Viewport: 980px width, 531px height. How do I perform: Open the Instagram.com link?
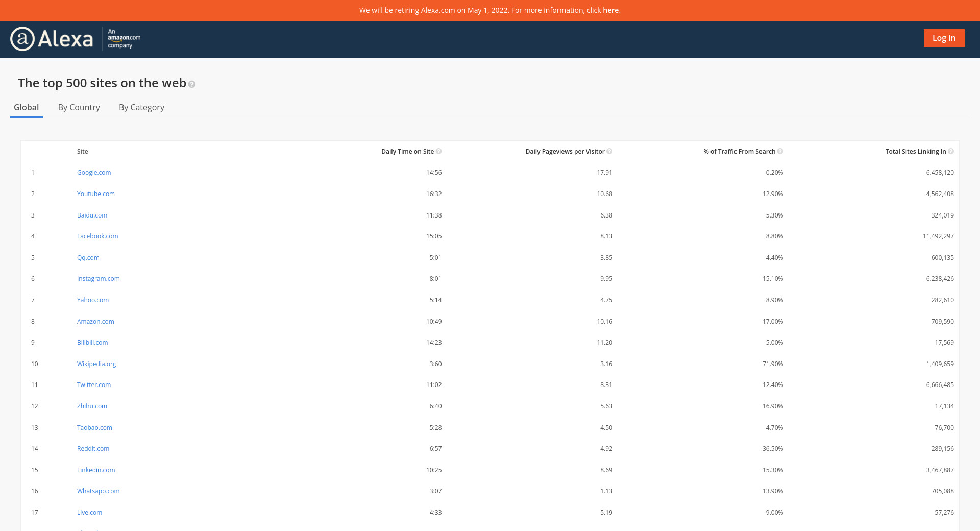[x=99, y=279]
